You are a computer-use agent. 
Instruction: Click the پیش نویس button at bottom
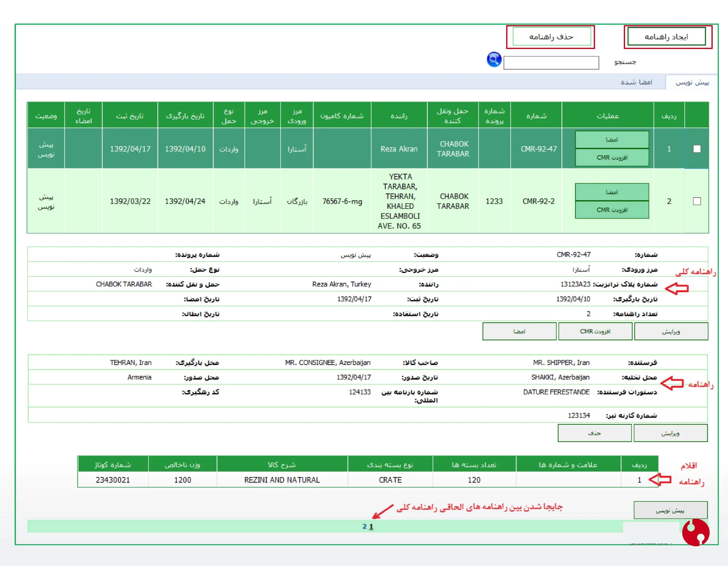pos(670,510)
